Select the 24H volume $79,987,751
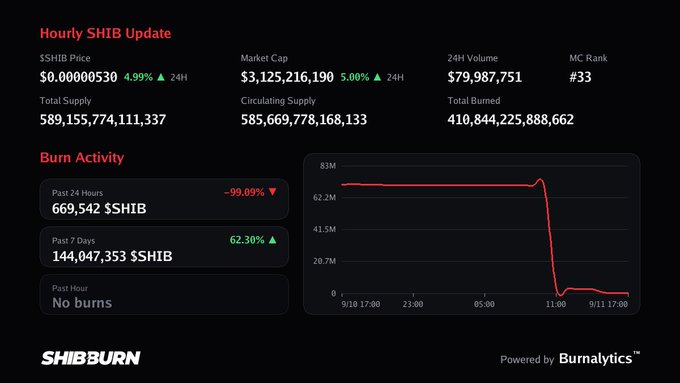Image resolution: width=680 pixels, height=383 pixels. point(484,77)
